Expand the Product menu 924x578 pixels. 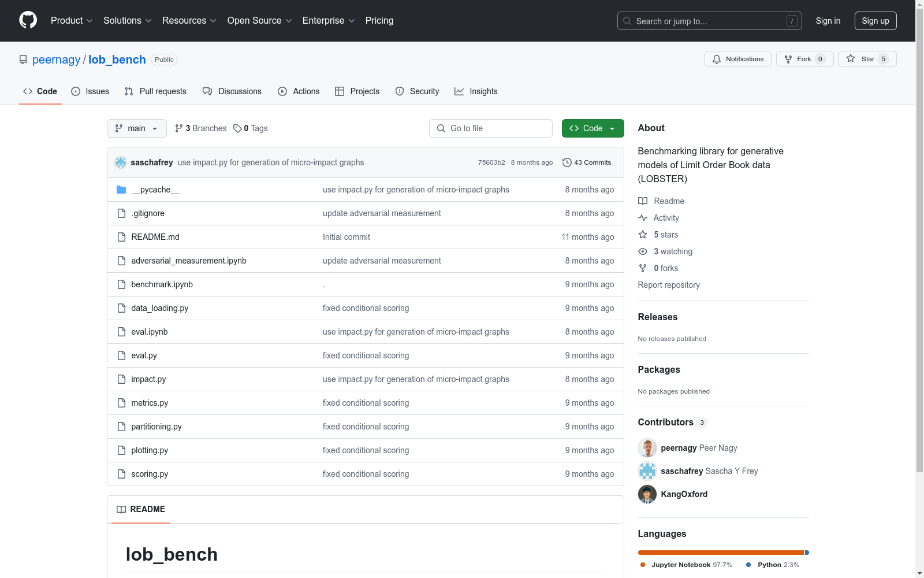point(72,20)
